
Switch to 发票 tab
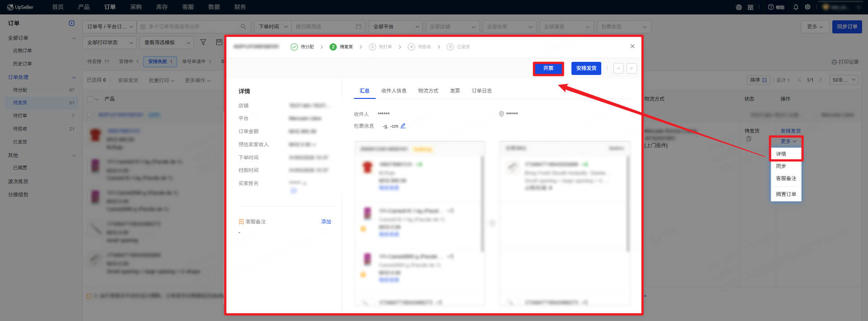455,91
